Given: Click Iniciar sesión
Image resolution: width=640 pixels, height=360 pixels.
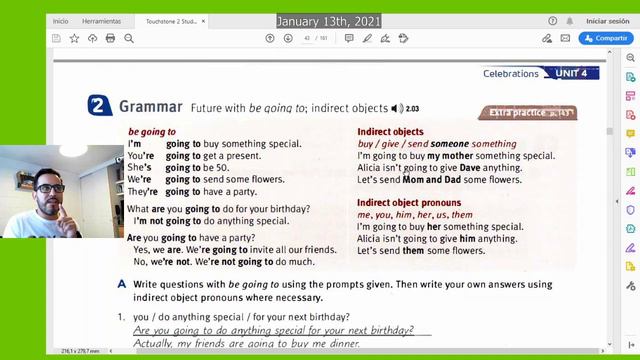Looking at the screenshot, I should [x=607, y=21].
